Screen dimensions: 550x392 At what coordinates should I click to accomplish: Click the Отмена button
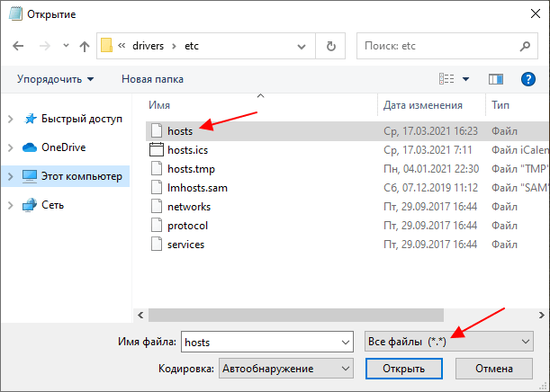coord(494,369)
